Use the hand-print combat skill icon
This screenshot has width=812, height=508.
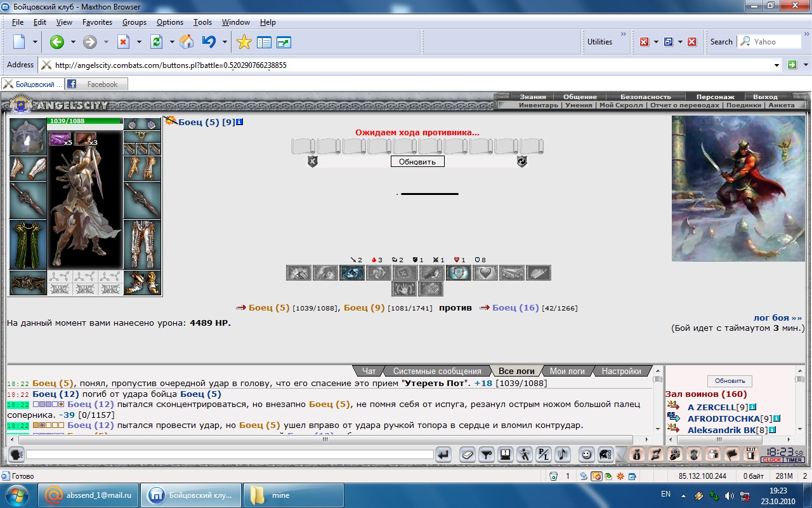404,289
